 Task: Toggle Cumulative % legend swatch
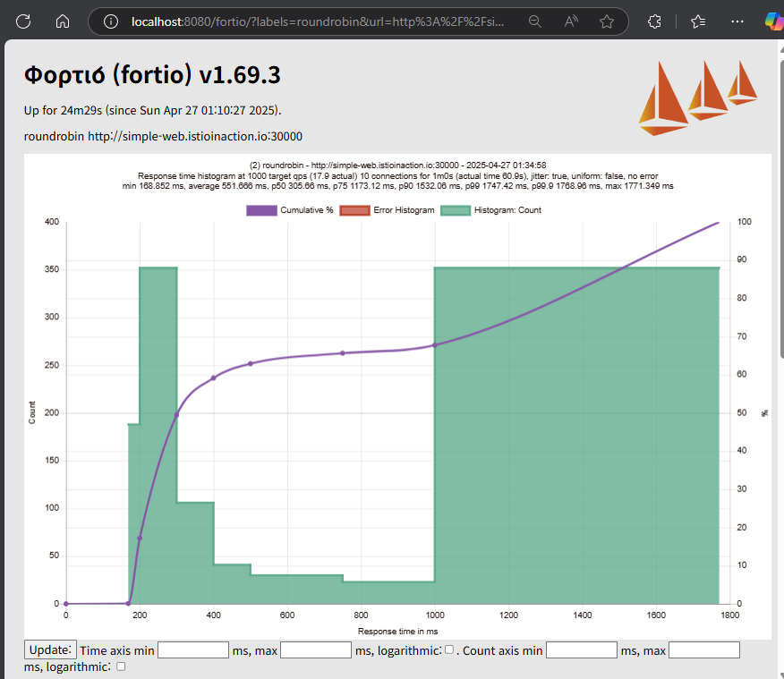[261, 210]
